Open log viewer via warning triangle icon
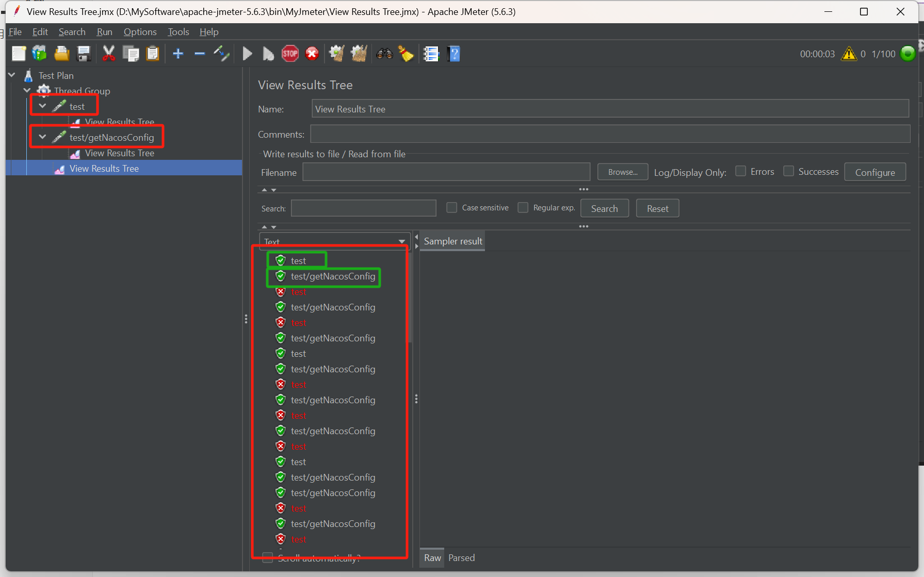924x577 pixels. click(x=849, y=54)
